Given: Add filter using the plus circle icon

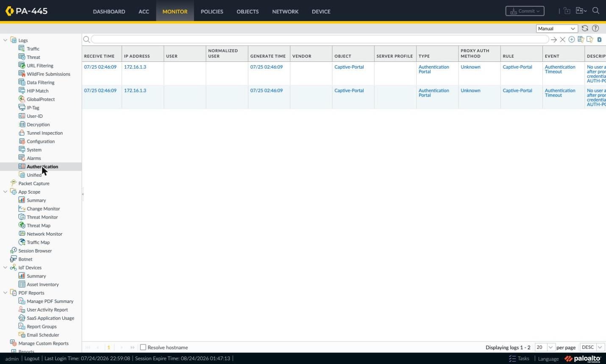Looking at the screenshot, I should coord(572,39).
